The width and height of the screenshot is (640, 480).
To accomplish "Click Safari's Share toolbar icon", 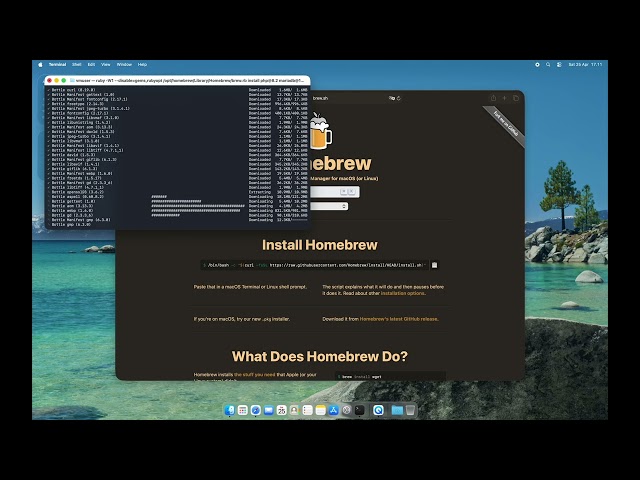I will 493,98.
